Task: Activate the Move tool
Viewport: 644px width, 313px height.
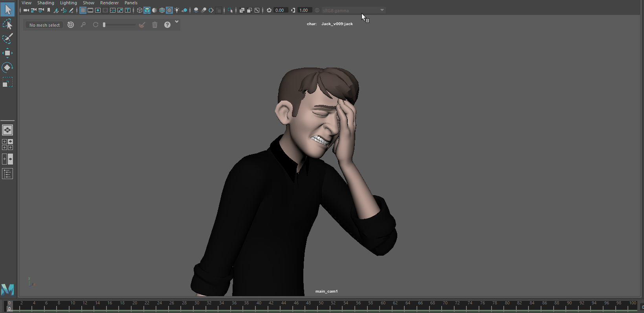Action: [7, 53]
